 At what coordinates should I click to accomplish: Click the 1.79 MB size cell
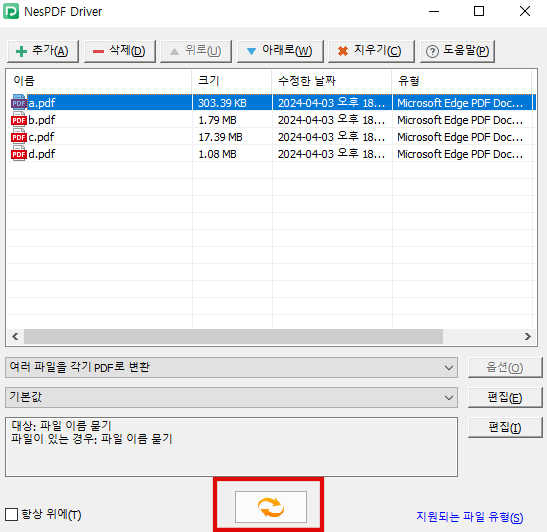tap(217, 120)
